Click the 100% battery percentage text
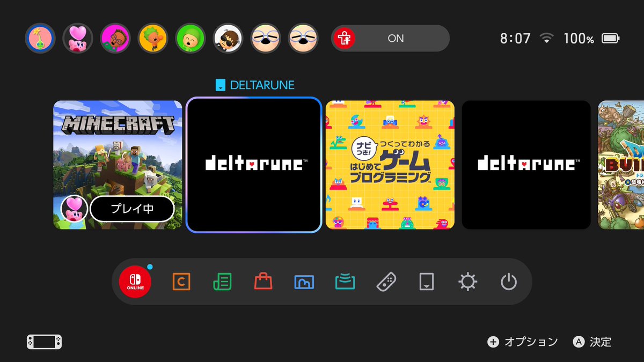Screen dimensions: 644x362 pyautogui.click(x=579, y=39)
